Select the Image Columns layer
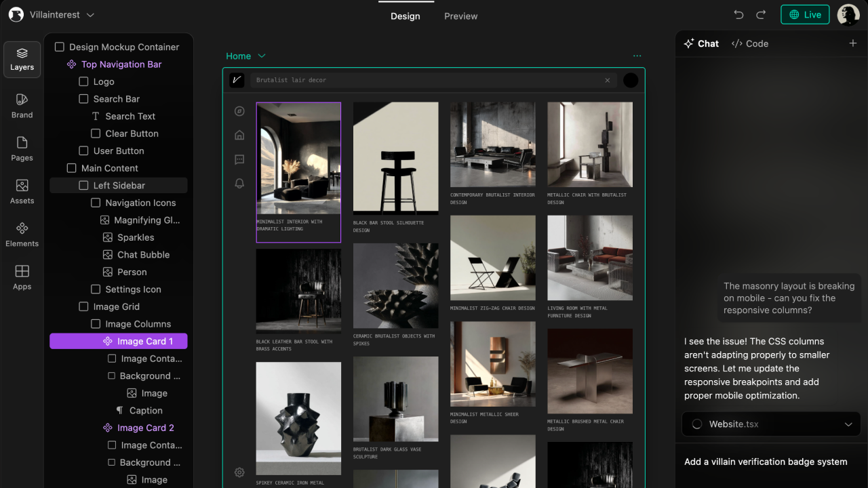Image resolution: width=868 pixels, height=488 pixels. [x=131, y=324]
